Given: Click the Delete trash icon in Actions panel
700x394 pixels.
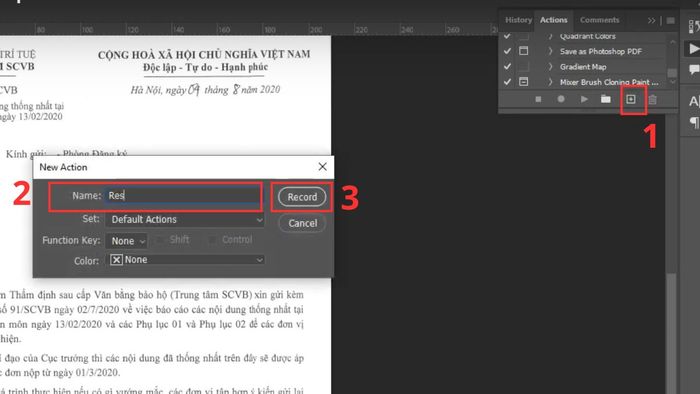Looking at the screenshot, I should (653, 99).
